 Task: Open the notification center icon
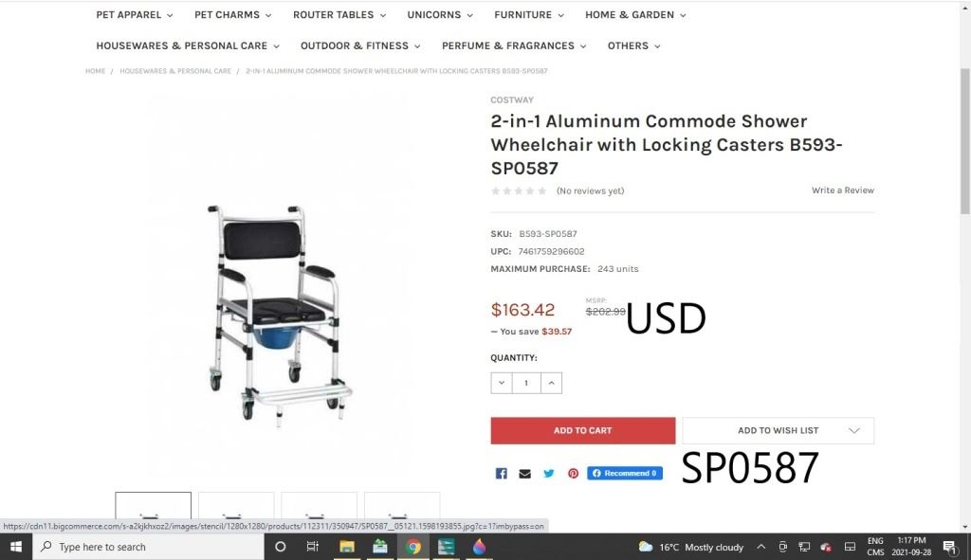[x=949, y=547]
